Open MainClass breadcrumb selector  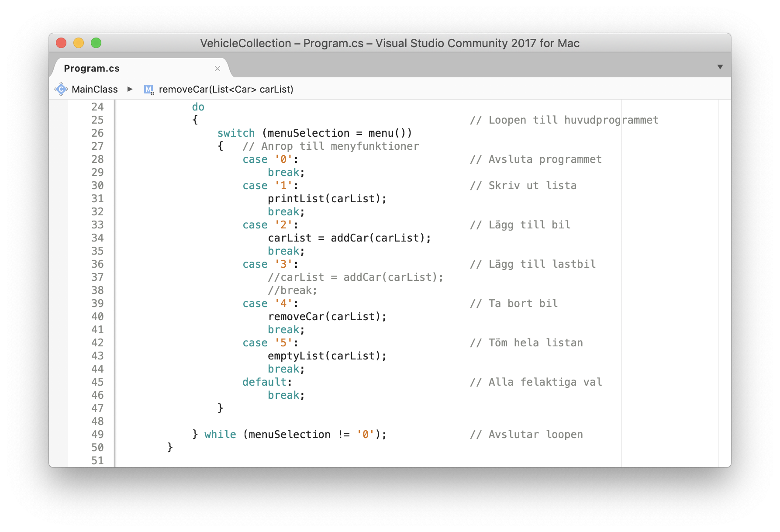95,89
